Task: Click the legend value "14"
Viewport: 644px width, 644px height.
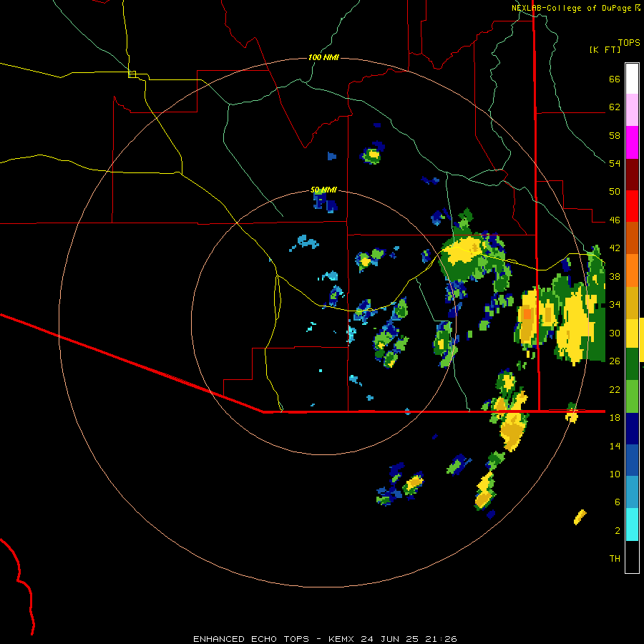Action: tap(615, 446)
